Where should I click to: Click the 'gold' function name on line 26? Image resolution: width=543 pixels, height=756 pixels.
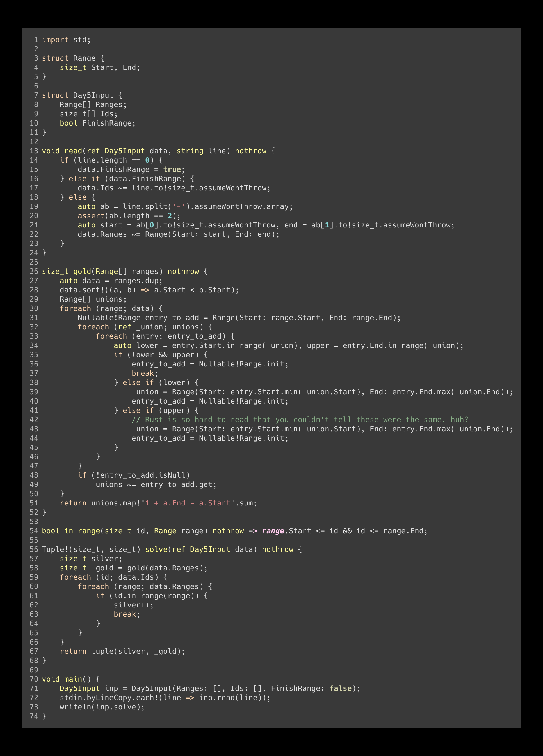[x=82, y=272]
